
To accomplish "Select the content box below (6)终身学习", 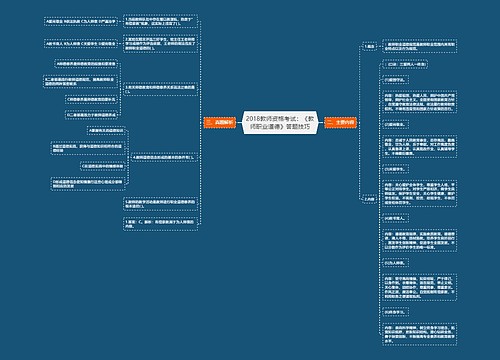I will 419,334.
